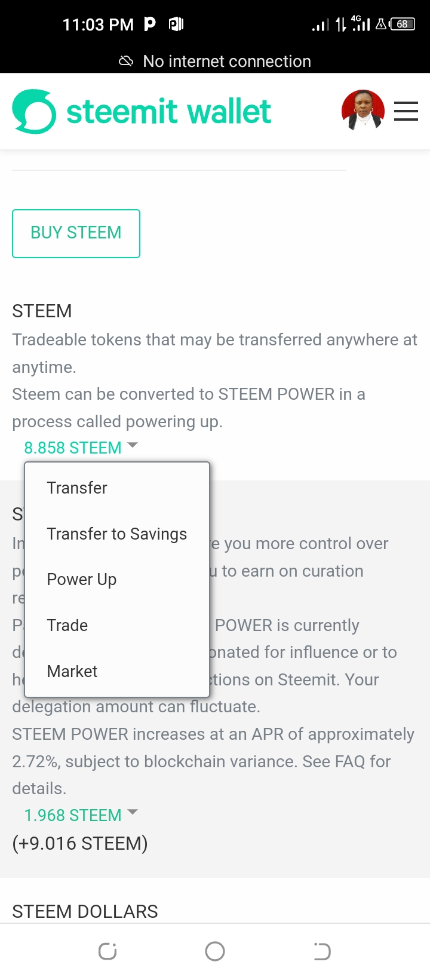
Task: Tap the user profile avatar
Action: 363,111
